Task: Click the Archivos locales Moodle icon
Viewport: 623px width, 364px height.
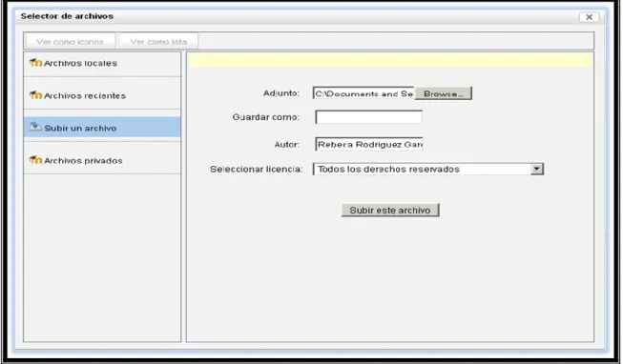Action: pos(35,62)
